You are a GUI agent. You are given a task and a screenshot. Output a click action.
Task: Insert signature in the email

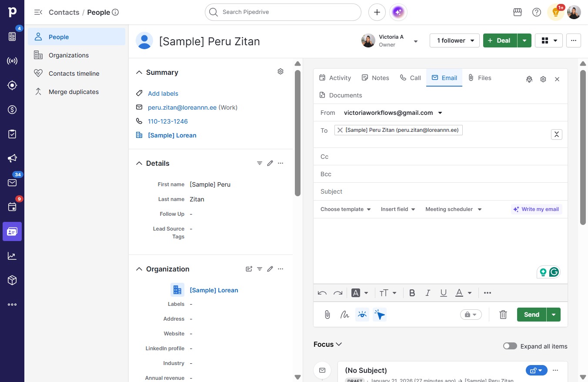pyautogui.click(x=345, y=315)
